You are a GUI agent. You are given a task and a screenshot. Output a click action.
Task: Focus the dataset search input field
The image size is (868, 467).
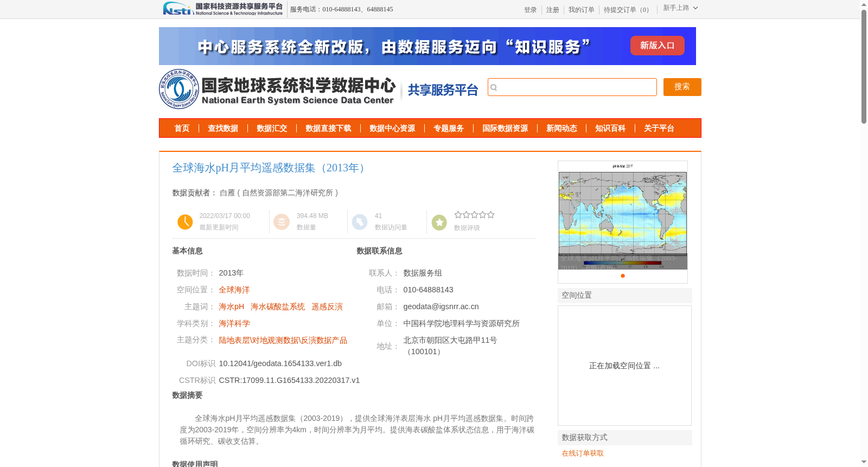(x=572, y=87)
